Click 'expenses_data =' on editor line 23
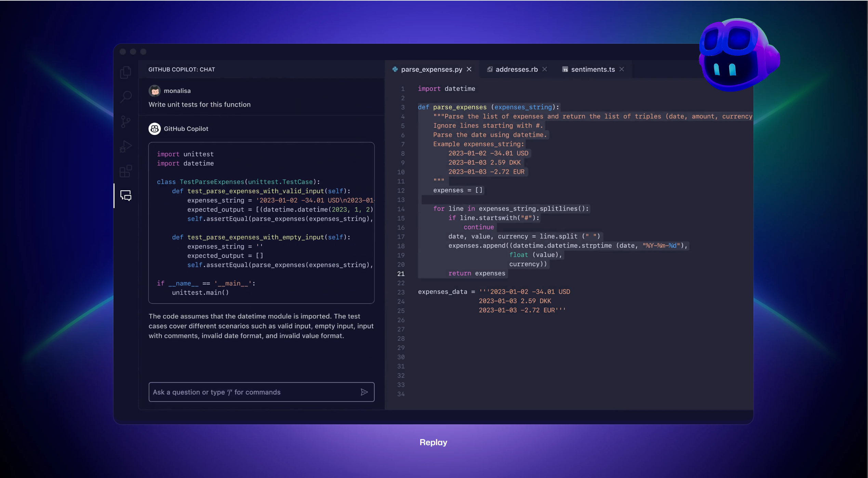Viewport: 868px width, 478px height. tap(446, 292)
